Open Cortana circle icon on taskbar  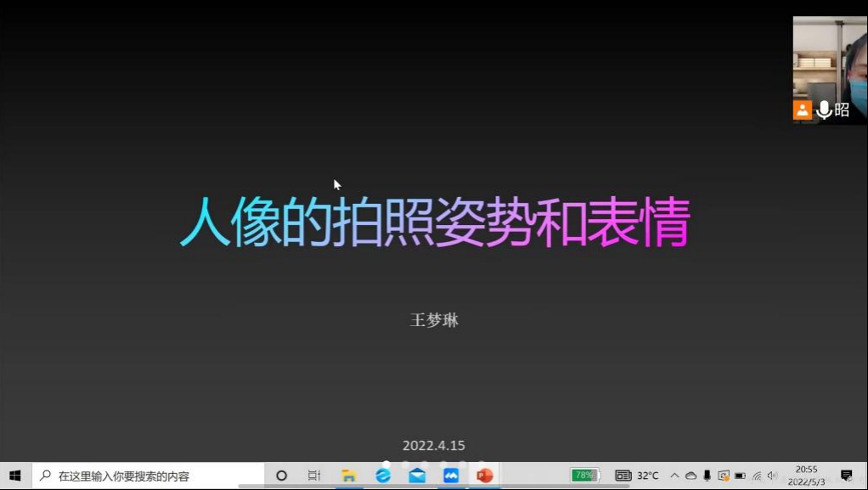(x=282, y=476)
